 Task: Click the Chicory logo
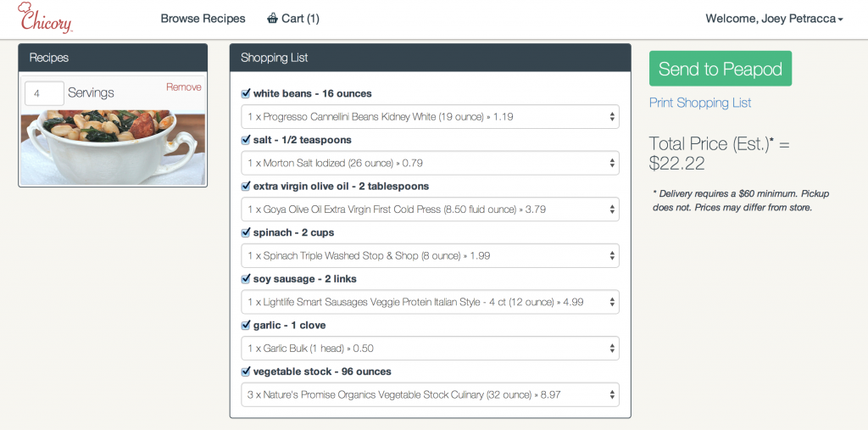(45, 19)
